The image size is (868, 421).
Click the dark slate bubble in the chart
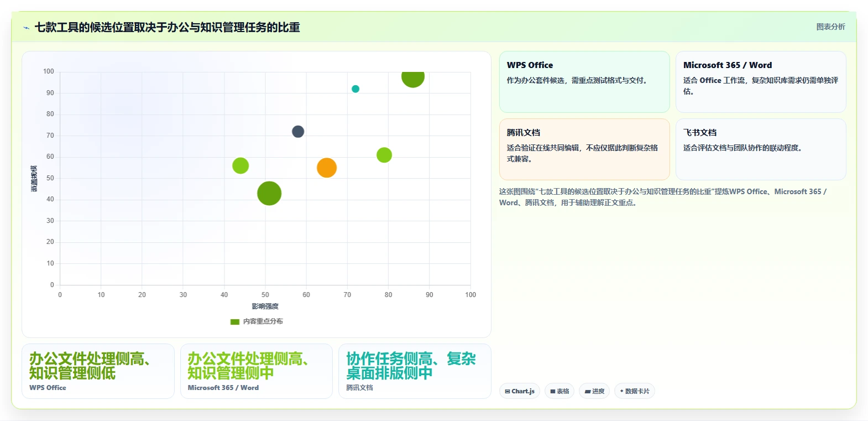(x=298, y=132)
